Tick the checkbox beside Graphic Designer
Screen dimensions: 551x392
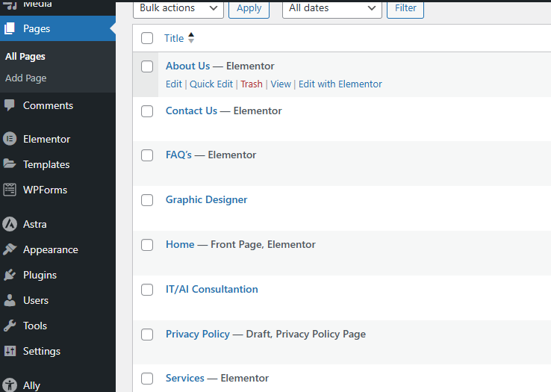[x=147, y=200]
